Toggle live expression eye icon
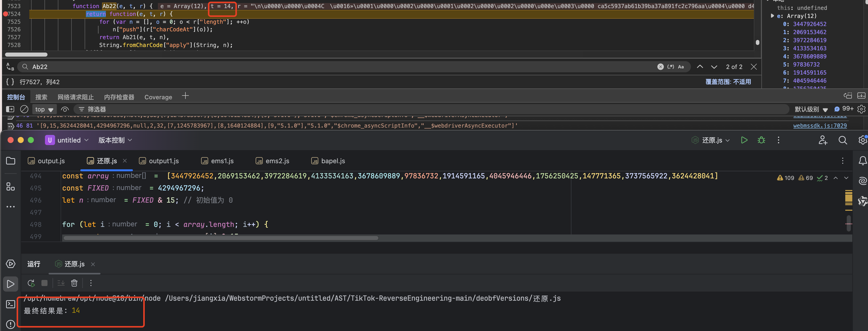Viewport: 868px width, 331px height. [65, 109]
